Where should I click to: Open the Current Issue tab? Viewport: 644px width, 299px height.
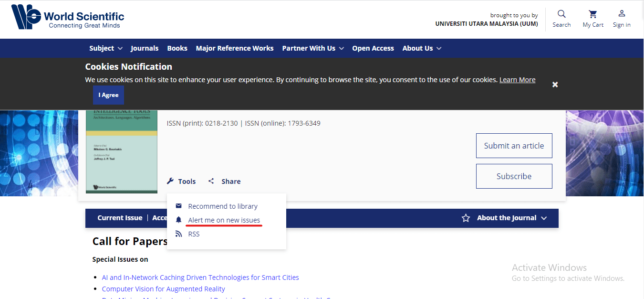tap(120, 218)
